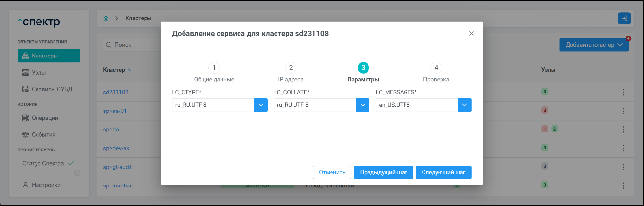Go back with Предыдущий шаг button
Screen dimensions: 644x206
pos(384,172)
